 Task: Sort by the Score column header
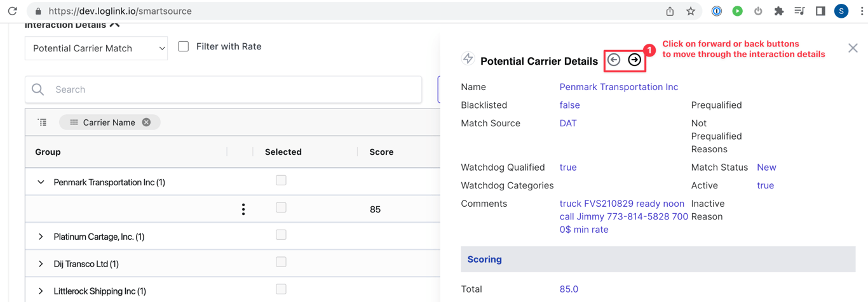(x=381, y=152)
